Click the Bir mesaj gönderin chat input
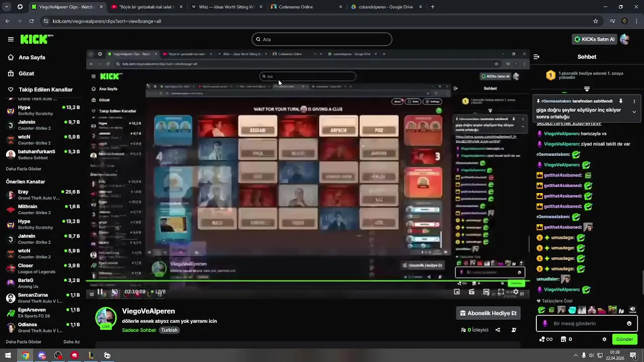This screenshot has height=362, width=644. point(587,323)
